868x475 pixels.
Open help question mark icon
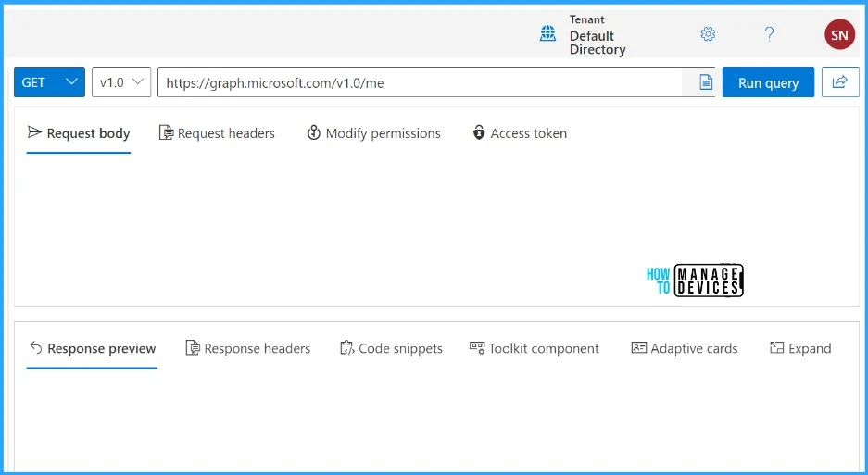click(769, 34)
